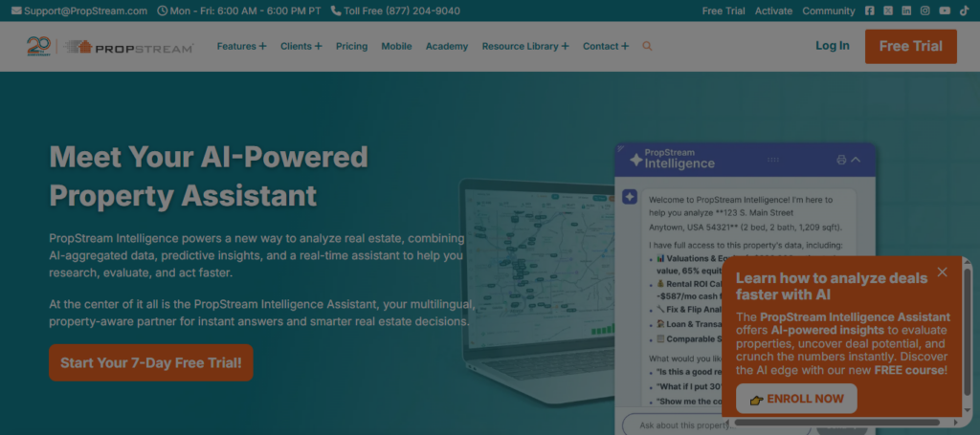Click the envelope icon beside support email
The width and height of the screenshot is (980, 435).
[16, 11]
